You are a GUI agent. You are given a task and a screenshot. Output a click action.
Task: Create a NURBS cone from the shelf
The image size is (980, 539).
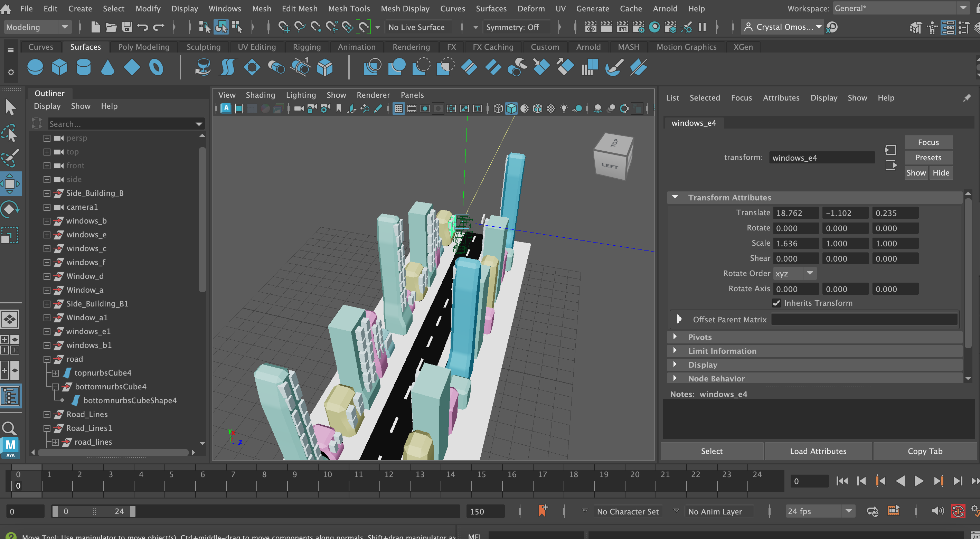108,67
